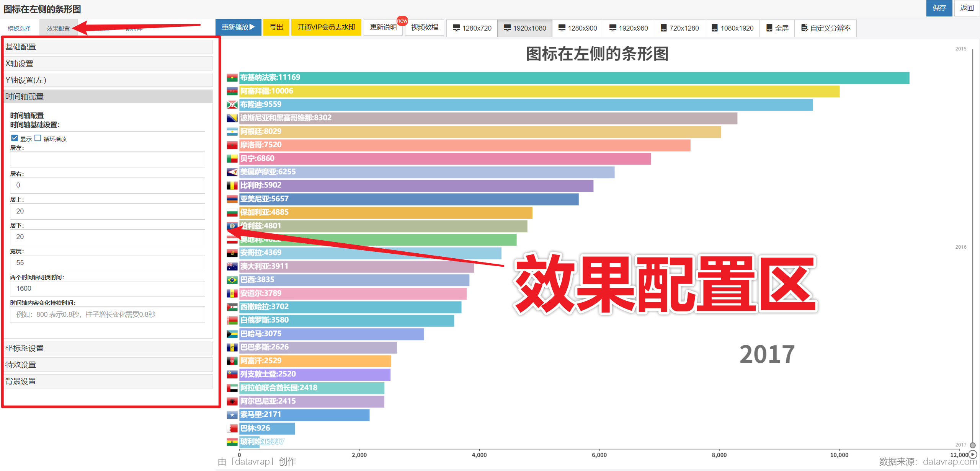The width and height of the screenshot is (980, 471).
Task: Open 自定义分辨率 custom resolution
Action: pyautogui.click(x=826, y=28)
